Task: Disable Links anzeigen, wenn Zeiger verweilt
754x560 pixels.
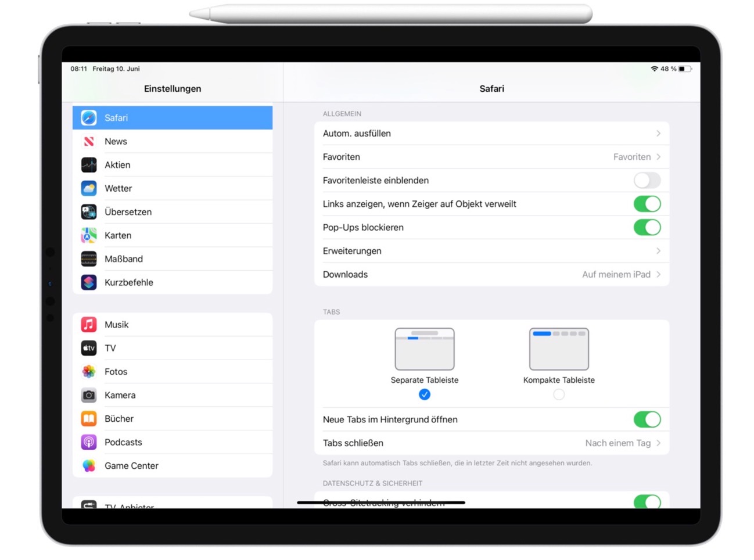Action: coord(647,204)
